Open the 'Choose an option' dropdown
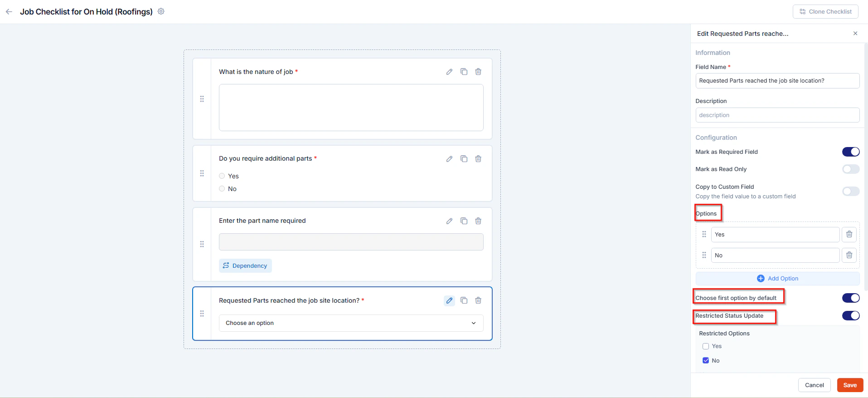 (351, 323)
